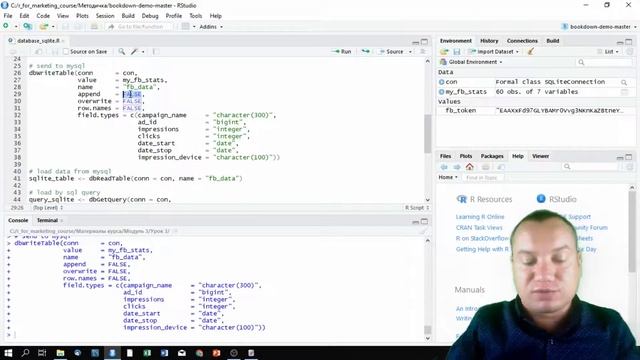
Task: Open Excel from the taskbar
Action: tap(147, 353)
